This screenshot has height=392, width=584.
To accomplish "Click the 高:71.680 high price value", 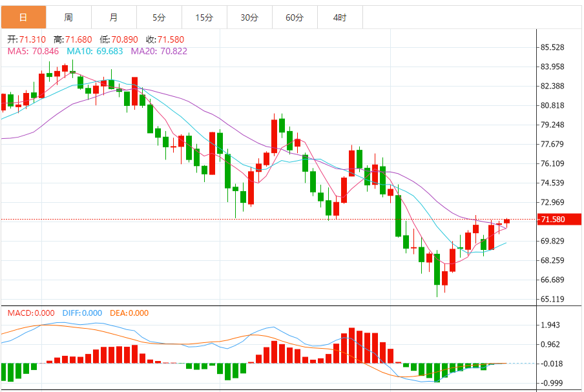I will (x=72, y=39).
